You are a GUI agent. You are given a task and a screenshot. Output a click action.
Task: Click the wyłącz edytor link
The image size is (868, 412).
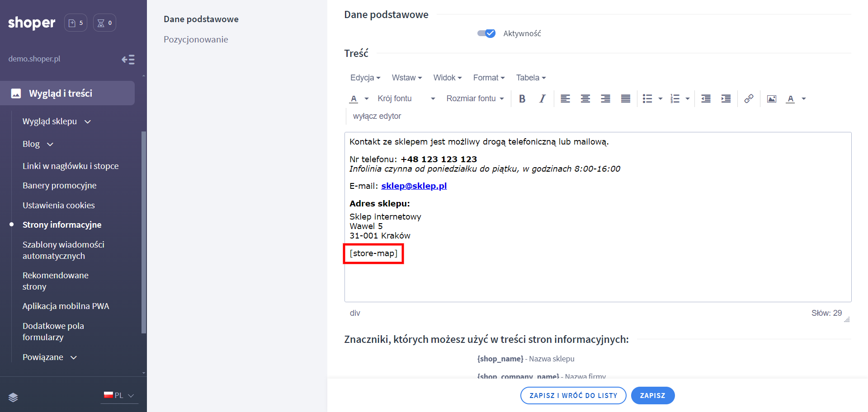click(x=377, y=116)
